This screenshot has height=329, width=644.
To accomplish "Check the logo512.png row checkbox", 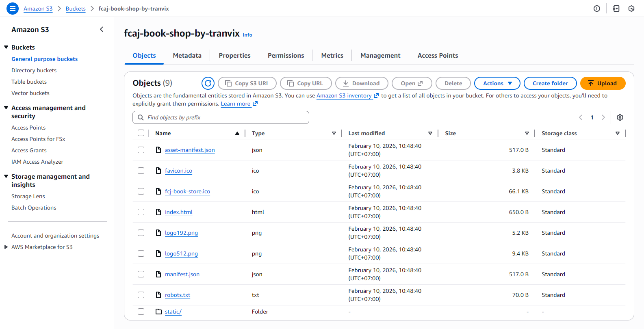I will click(141, 253).
